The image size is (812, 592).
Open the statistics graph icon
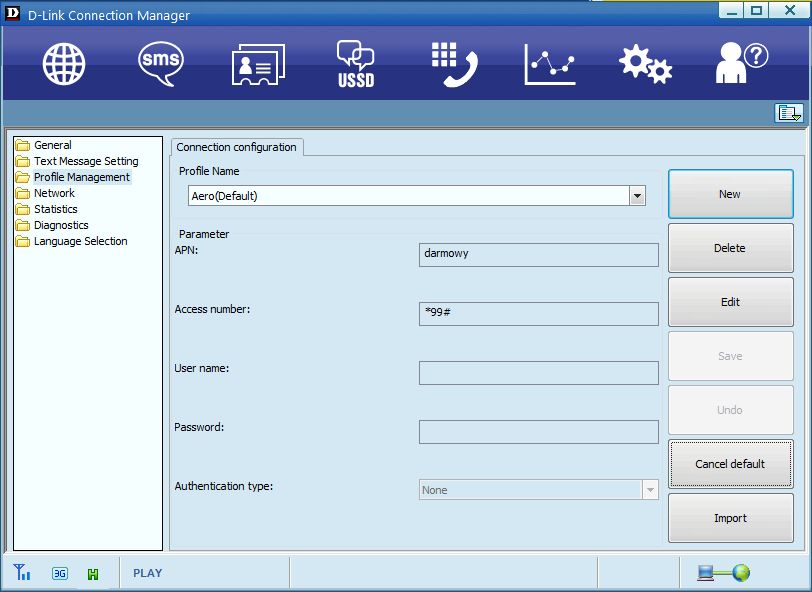pyautogui.click(x=550, y=64)
